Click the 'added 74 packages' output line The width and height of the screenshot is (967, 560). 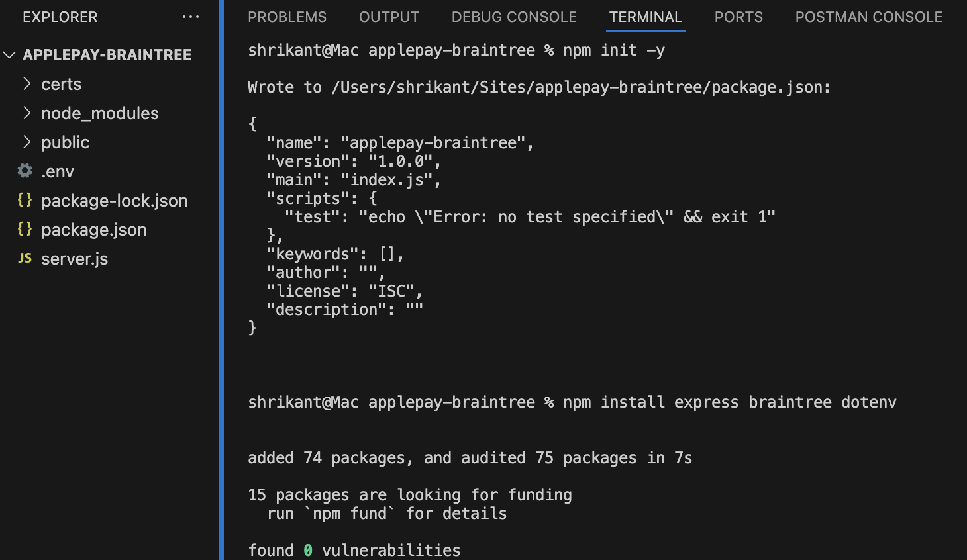[470, 458]
